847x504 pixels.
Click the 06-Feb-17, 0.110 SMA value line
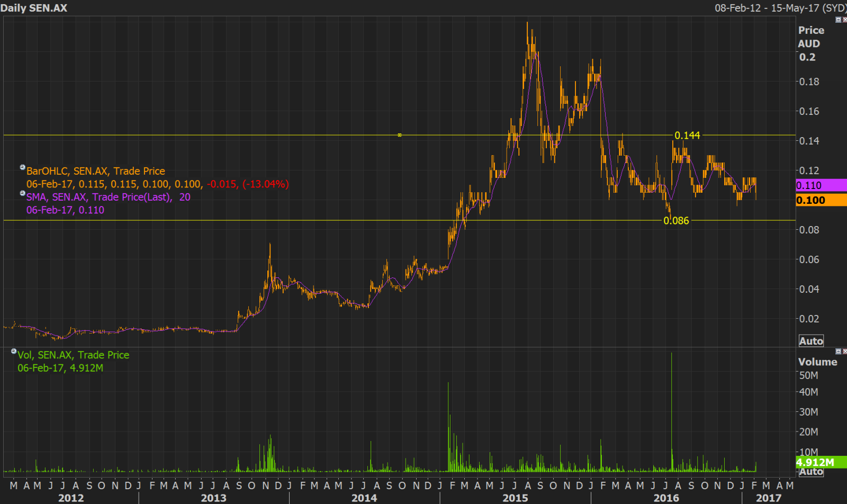click(x=65, y=210)
